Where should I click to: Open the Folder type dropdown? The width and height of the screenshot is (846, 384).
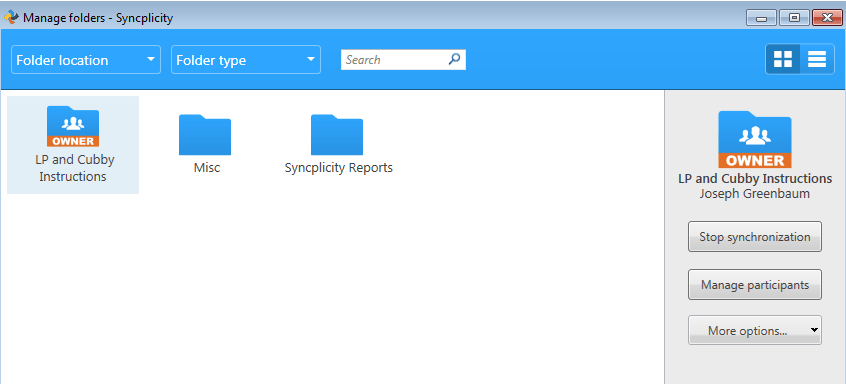pos(246,60)
